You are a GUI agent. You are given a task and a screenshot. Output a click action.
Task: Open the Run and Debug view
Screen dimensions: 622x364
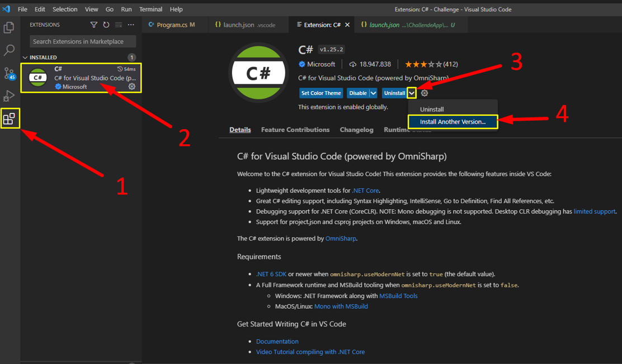point(9,96)
